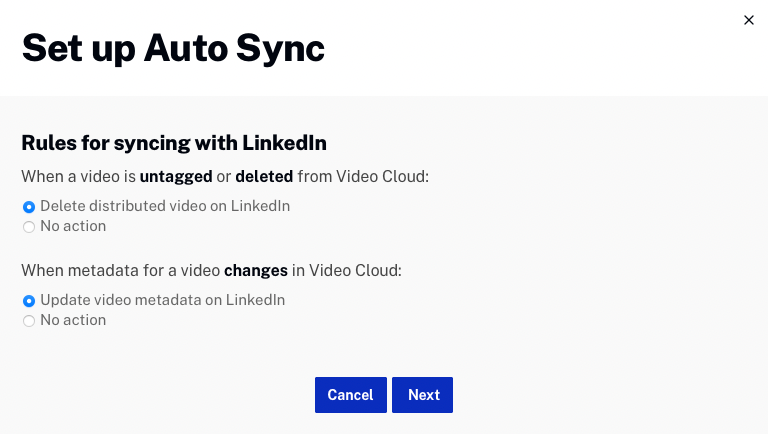Click the 'Rules for syncing with LinkedIn' heading
The width and height of the screenshot is (768, 434).
click(174, 142)
